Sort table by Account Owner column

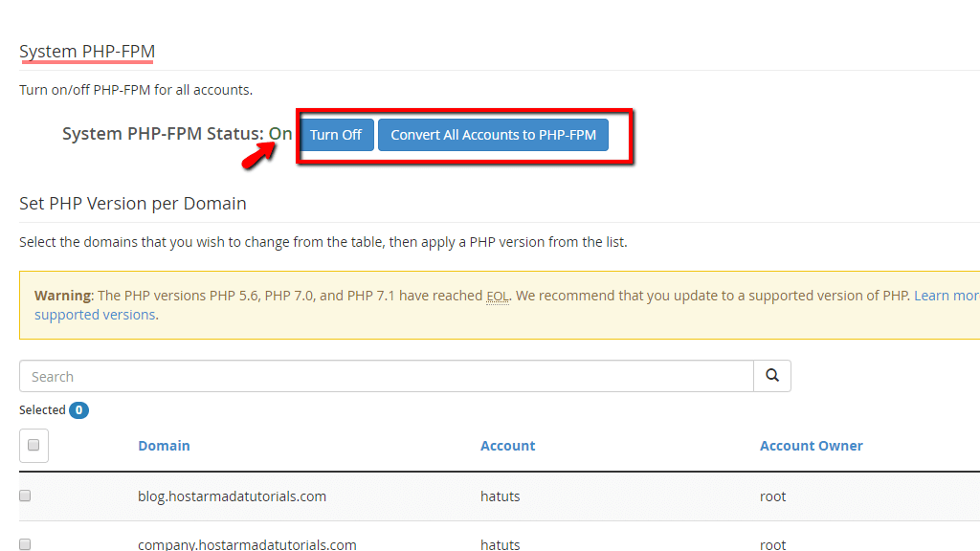tap(812, 446)
